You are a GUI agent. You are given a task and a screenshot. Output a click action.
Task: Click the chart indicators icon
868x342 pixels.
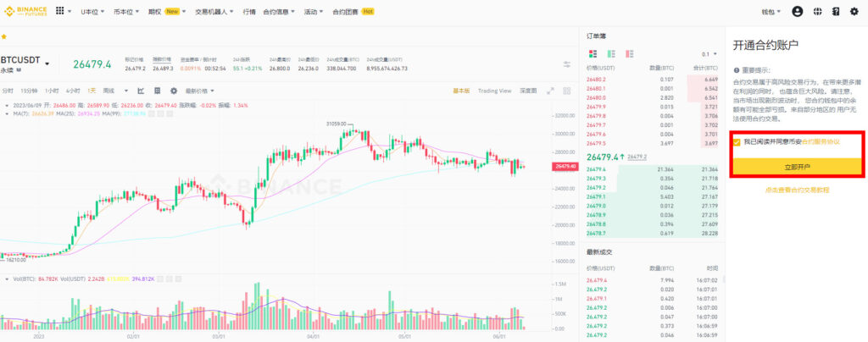(141, 91)
